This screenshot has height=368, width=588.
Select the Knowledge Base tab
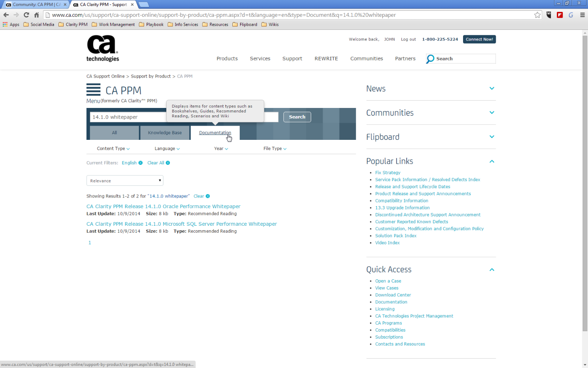pyautogui.click(x=165, y=132)
